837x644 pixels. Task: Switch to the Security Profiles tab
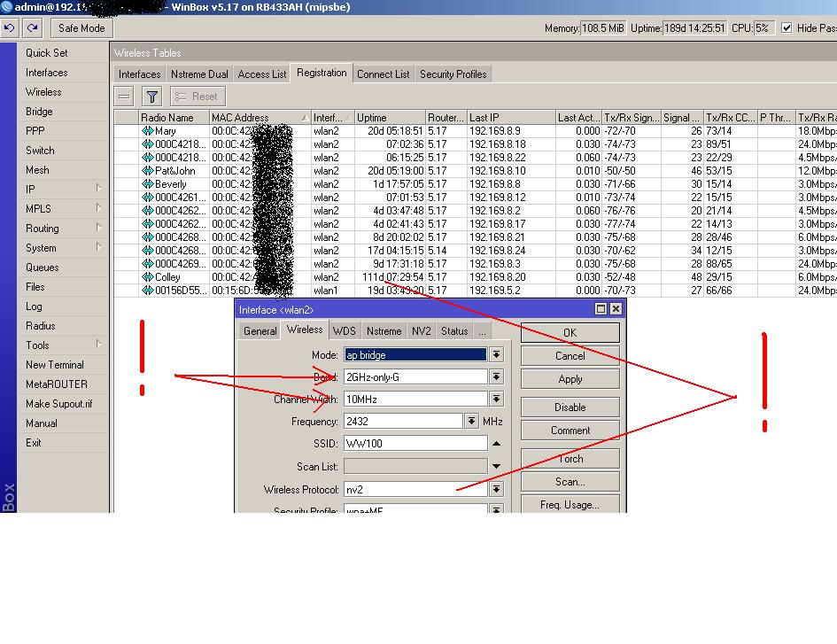[453, 74]
